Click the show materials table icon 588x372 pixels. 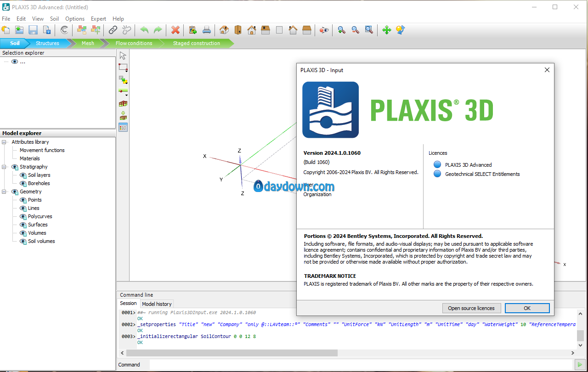[x=123, y=128]
